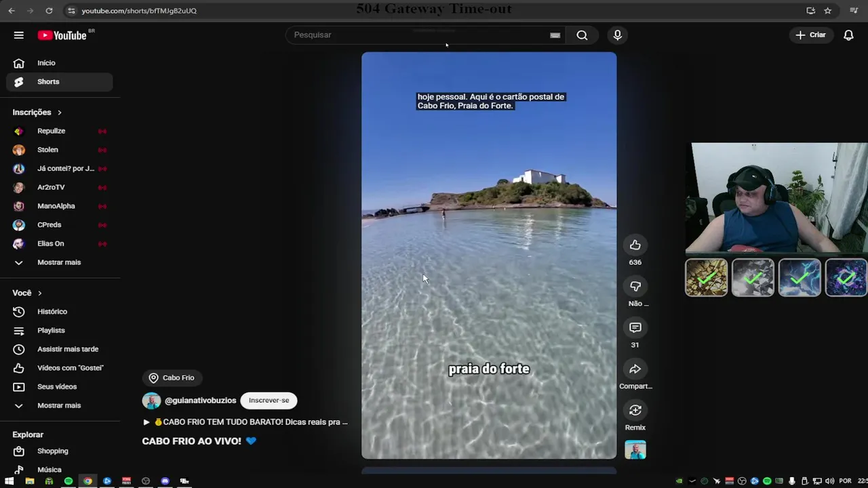
Task: Remix this Short
Action: coord(635,410)
